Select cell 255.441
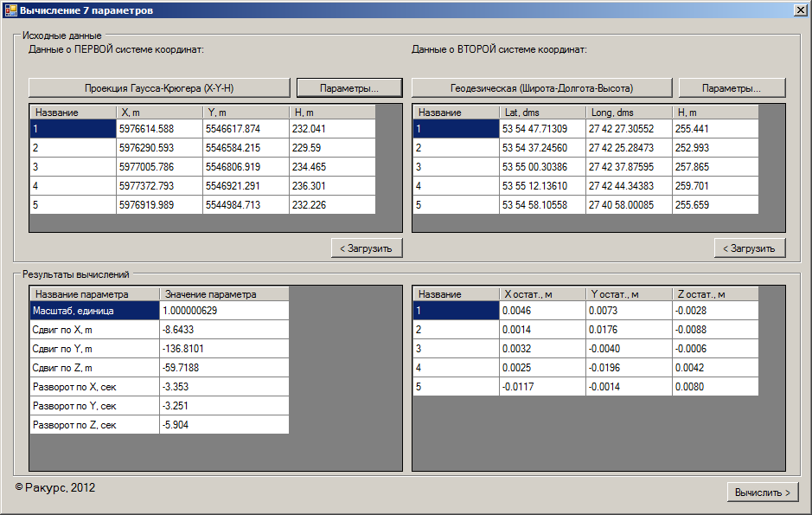Image resolution: width=812 pixels, height=515 pixels. click(716, 128)
